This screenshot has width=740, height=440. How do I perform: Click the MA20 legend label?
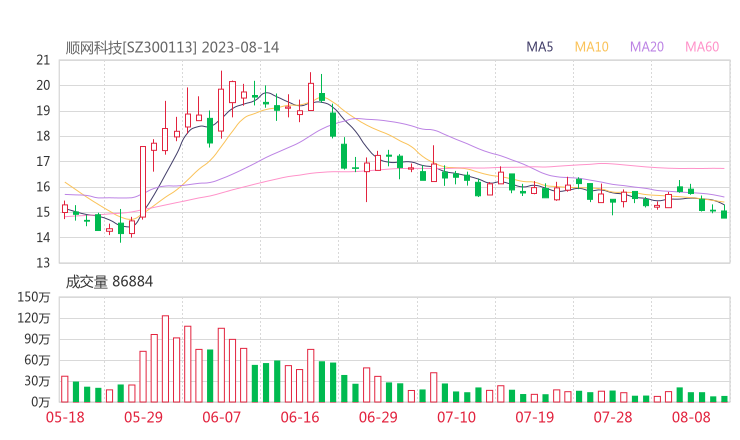[x=647, y=47]
